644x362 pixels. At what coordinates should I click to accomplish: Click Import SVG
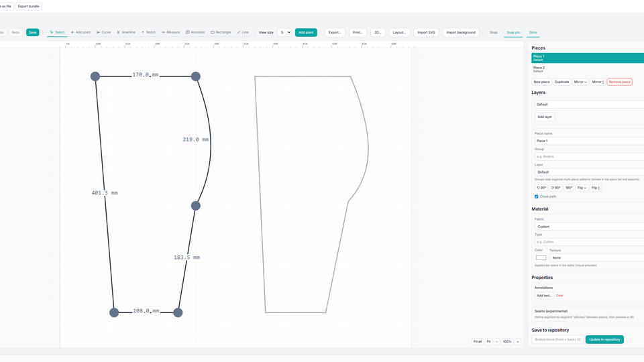[426, 32]
